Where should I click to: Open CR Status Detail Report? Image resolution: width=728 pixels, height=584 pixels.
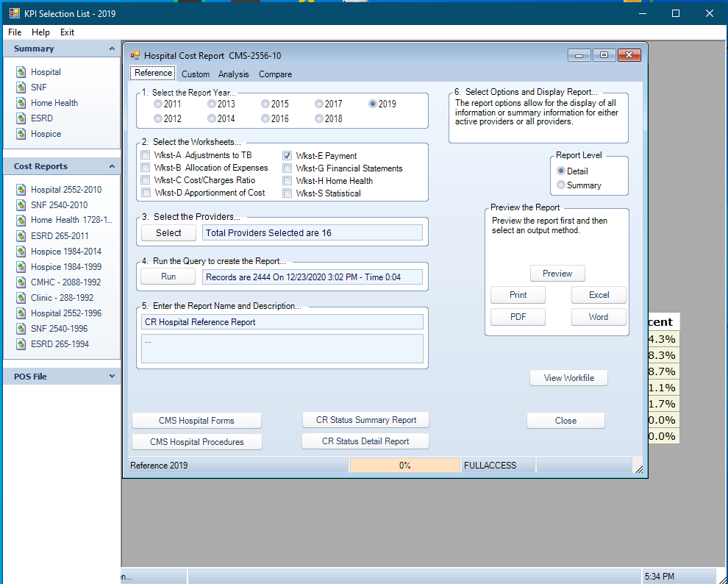pos(365,441)
